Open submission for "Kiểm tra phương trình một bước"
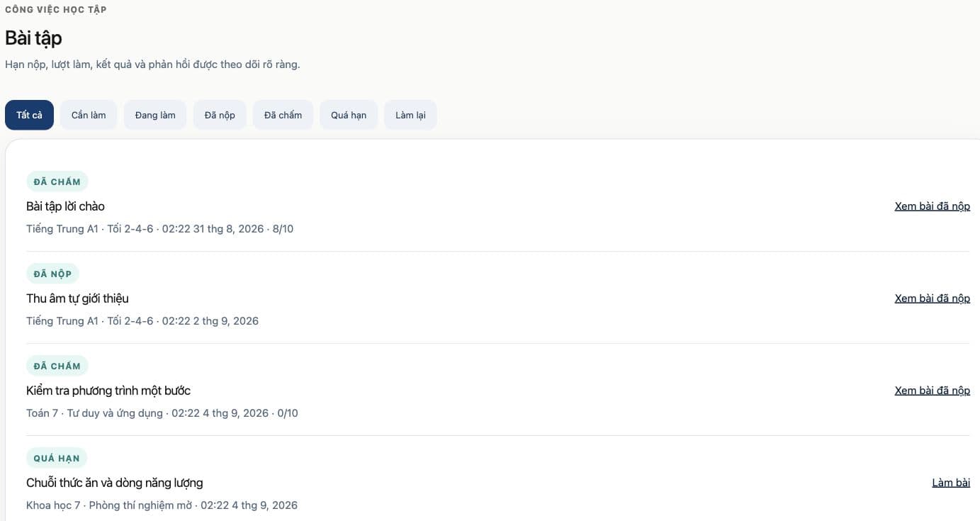 (932, 391)
